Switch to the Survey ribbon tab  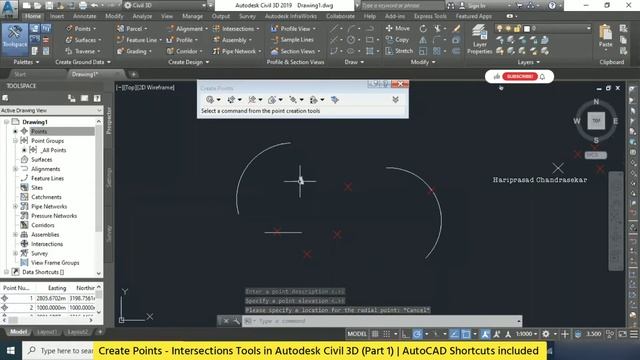tap(247, 16)
